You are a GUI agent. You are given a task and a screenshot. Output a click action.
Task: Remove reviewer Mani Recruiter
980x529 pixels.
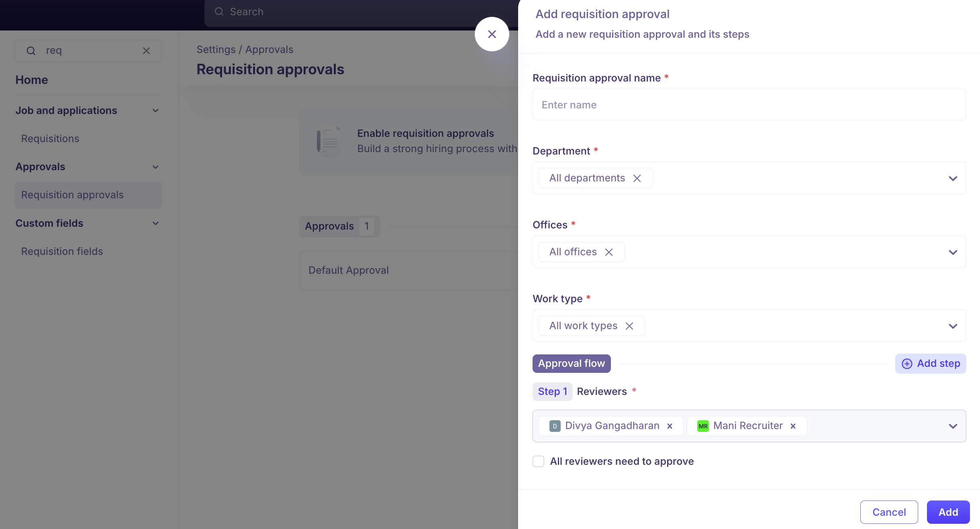793,426
